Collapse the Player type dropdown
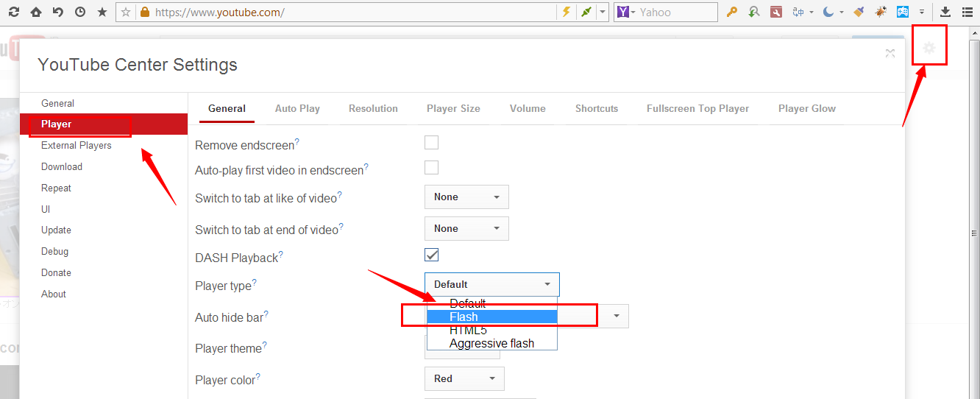This screenshot has height=399, width=980. point(491,284)
